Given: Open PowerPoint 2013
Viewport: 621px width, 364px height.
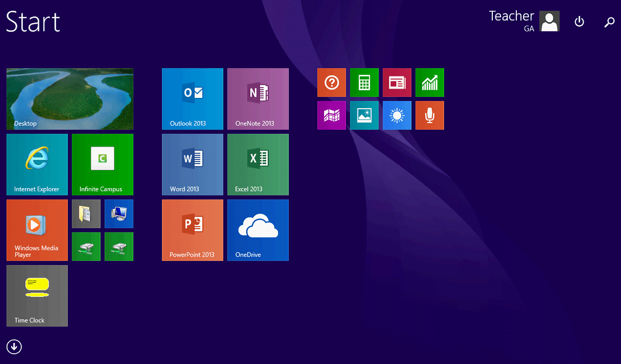Looking at the screenshot, I should tap(193, 230).
